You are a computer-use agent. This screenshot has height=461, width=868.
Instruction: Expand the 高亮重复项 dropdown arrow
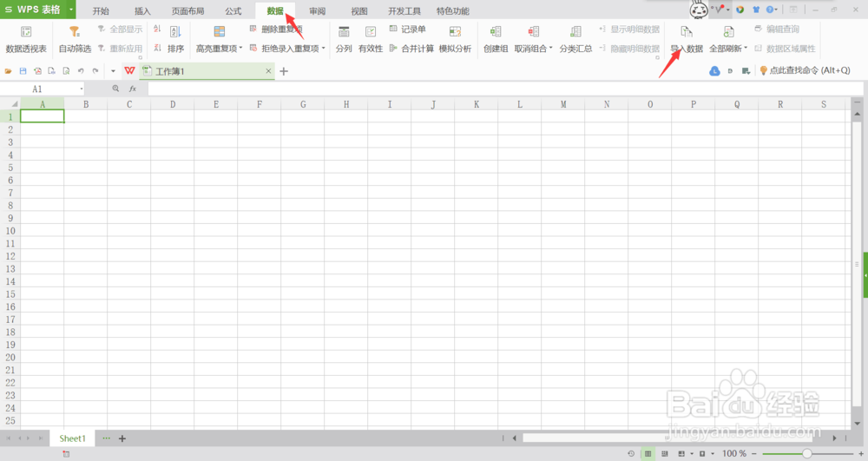pos(240,48)
